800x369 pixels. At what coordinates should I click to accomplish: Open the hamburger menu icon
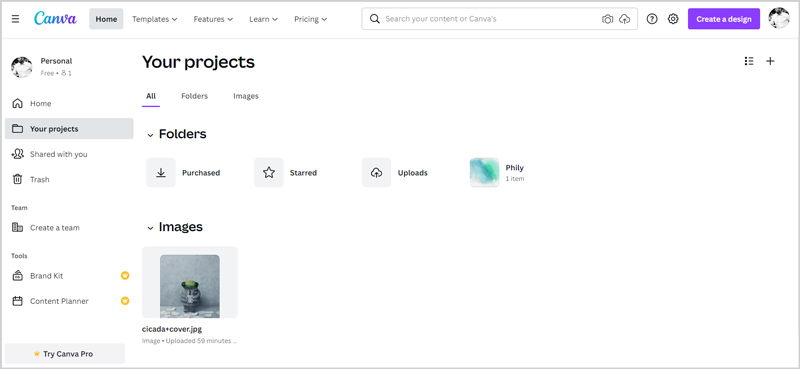pyautogui.click(x=15, y=19)
